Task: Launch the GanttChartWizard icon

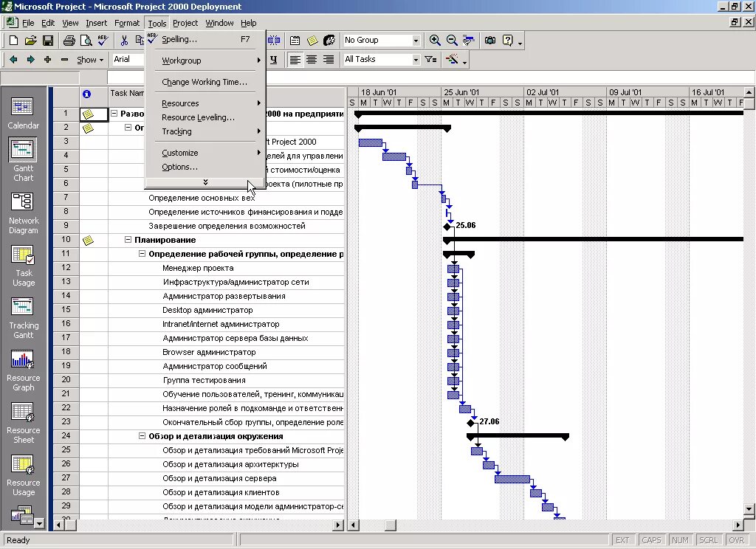Action: click(452, 60)
